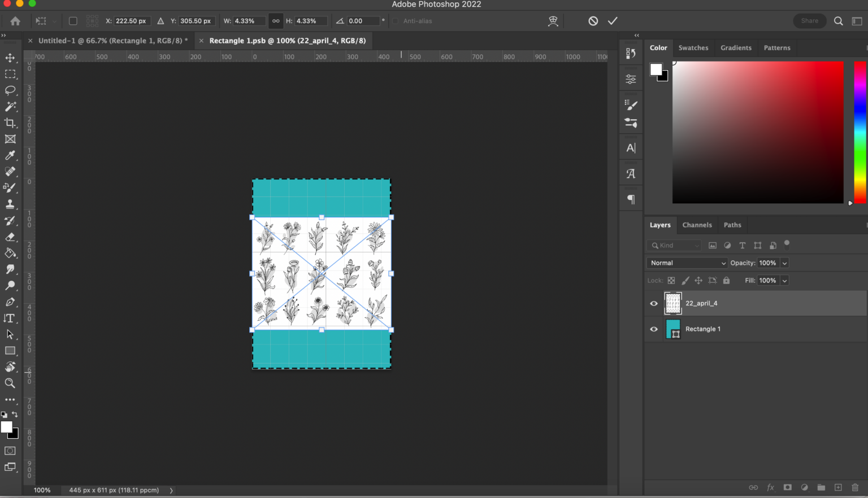
Task: Open the Kind filter dropdown
Action: coord(696,245)
